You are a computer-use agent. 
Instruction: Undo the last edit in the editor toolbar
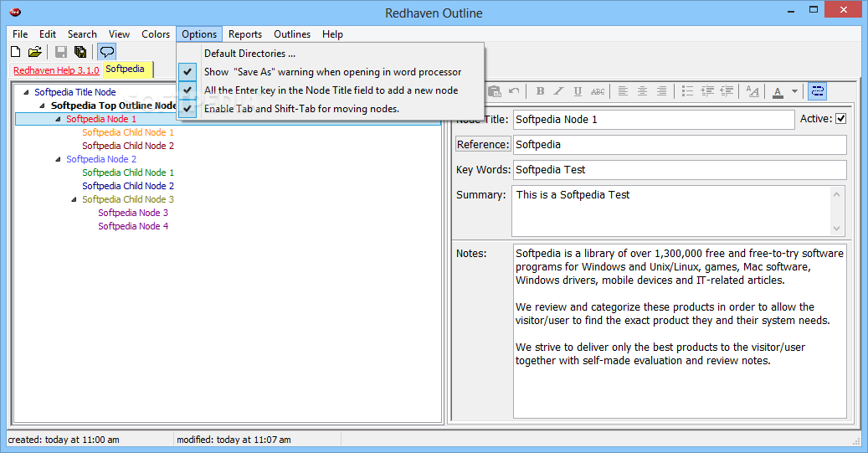point(514,91)
